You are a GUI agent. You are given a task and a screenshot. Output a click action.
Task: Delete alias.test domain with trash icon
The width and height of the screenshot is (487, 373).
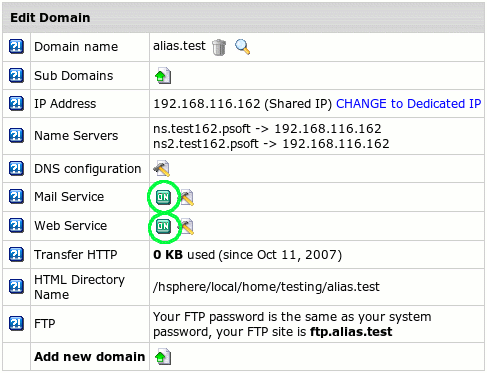(219, 47)
